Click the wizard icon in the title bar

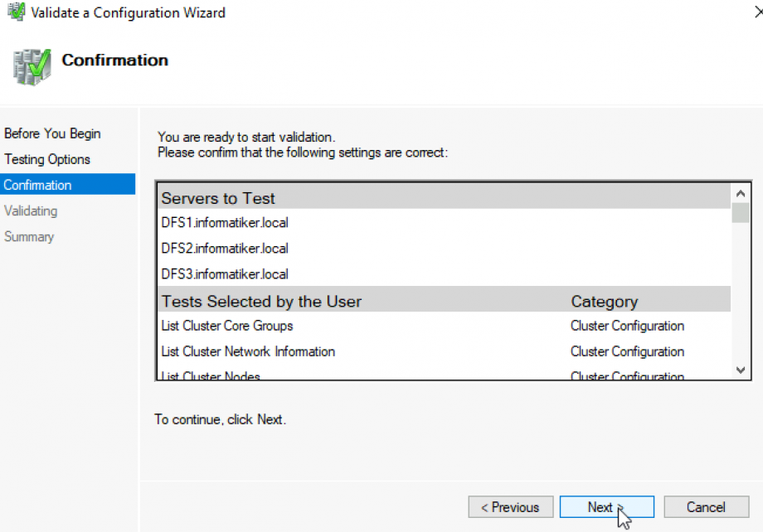(x=16, y=12)
